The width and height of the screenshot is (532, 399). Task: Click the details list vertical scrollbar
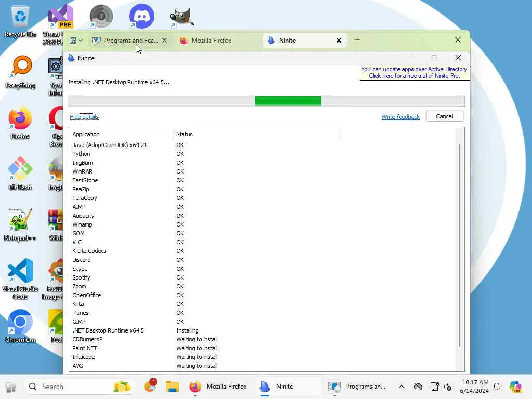tap(460, 245)
